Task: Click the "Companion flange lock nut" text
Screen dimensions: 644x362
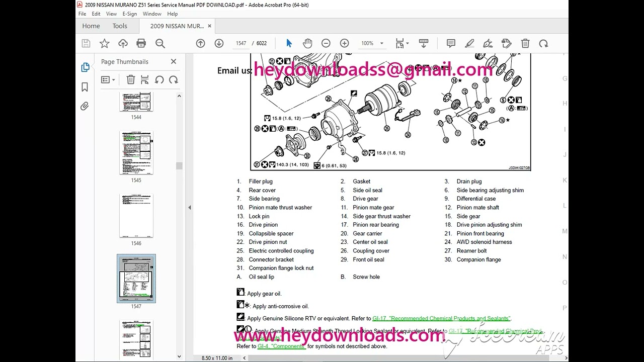Action: (x=281, y=268)
